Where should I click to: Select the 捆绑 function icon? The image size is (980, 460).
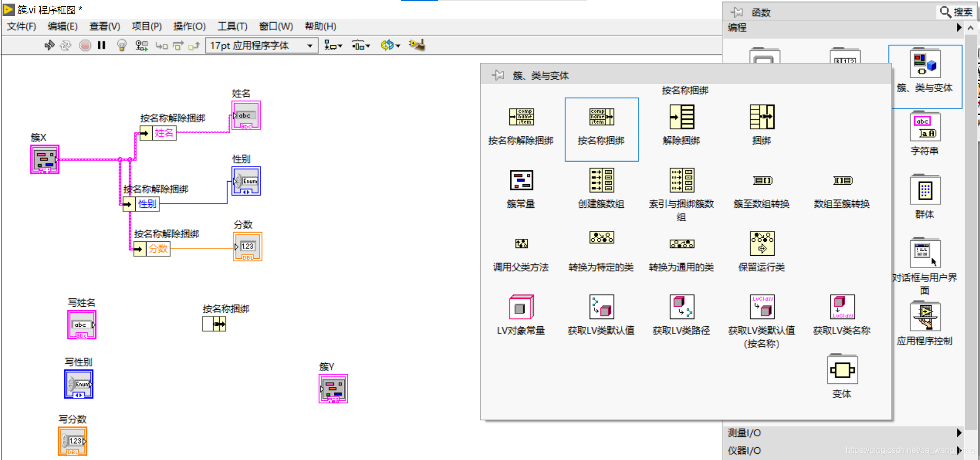pos(762,116)
